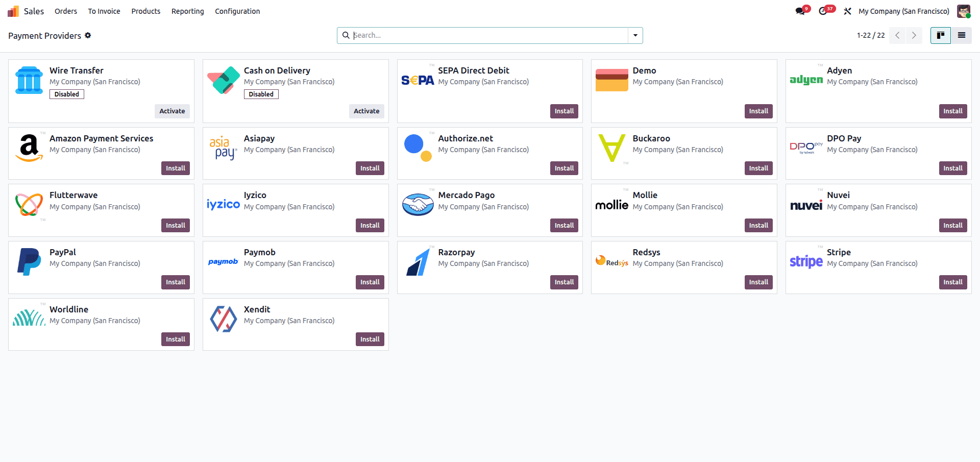The width and height of the screenshot is (980, 462).
Task: Click the kanban view icon
Action: (x=940, y=35)
